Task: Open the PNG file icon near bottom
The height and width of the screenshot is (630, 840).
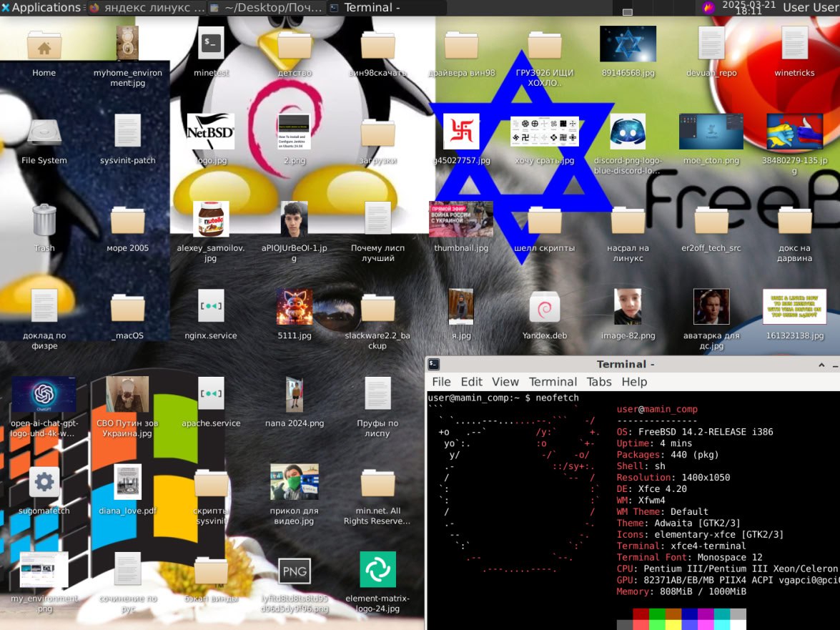Action: (x=295, y=571)
